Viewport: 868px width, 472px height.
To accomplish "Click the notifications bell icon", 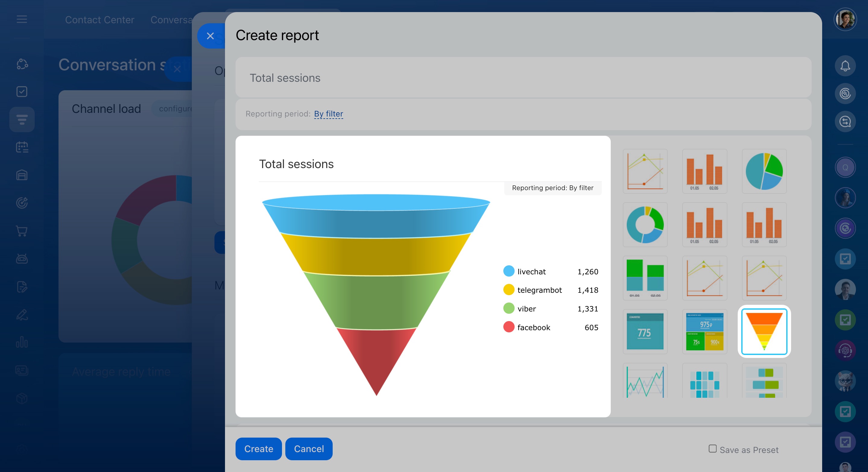I will (845, 66).
